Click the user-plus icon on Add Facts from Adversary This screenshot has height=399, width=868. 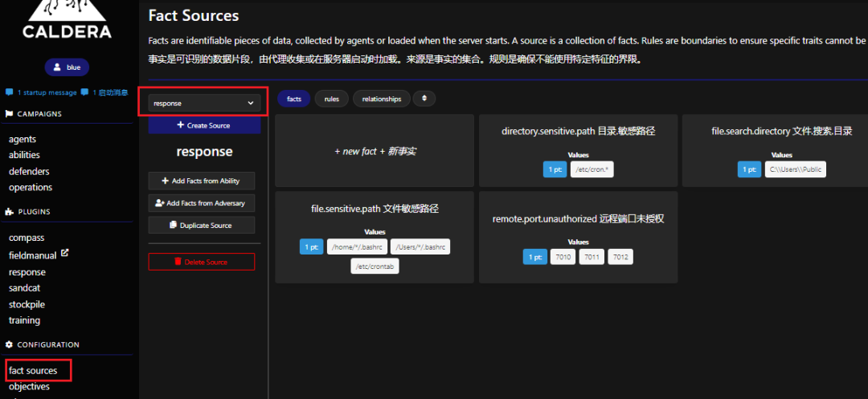tap(159, 203)
